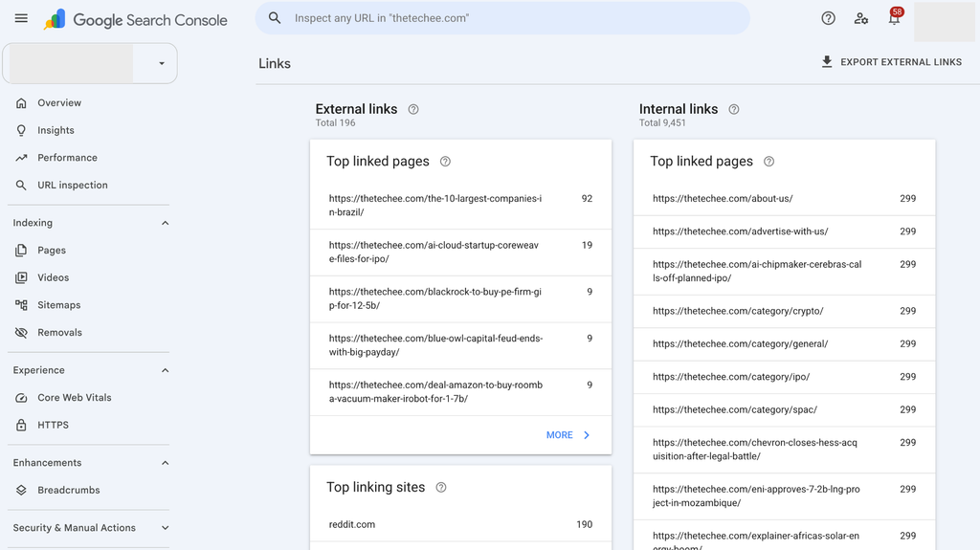Collapse the Indexing section
The image size is (980, 550).
pyautogui.click(x=165, y=223)
